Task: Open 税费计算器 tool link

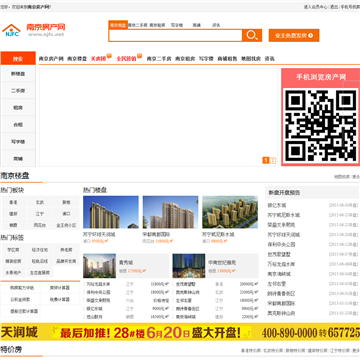Action: click(60, 299)
